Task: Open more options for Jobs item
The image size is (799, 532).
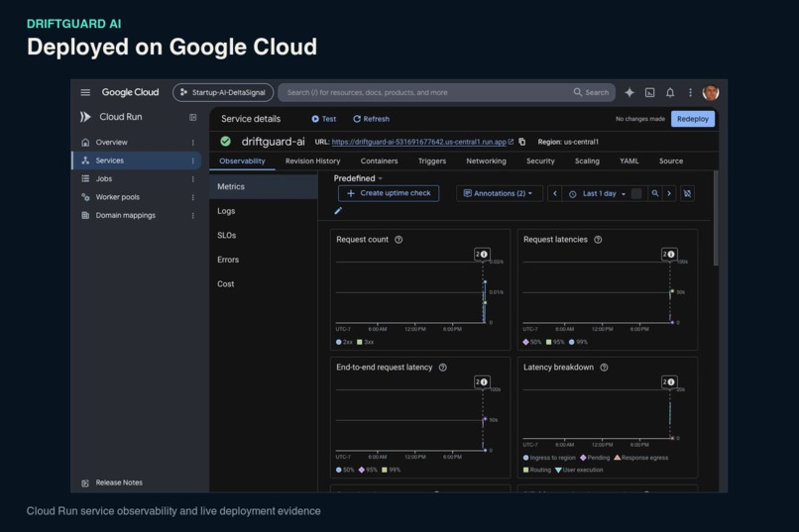Action: pyautogui.click(x=193, y=179)
